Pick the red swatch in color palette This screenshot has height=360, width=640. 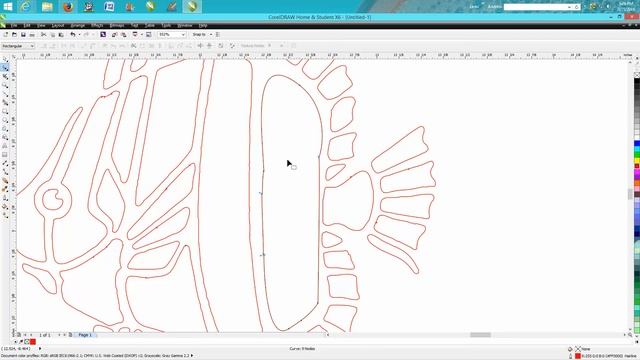click(637, 167)
